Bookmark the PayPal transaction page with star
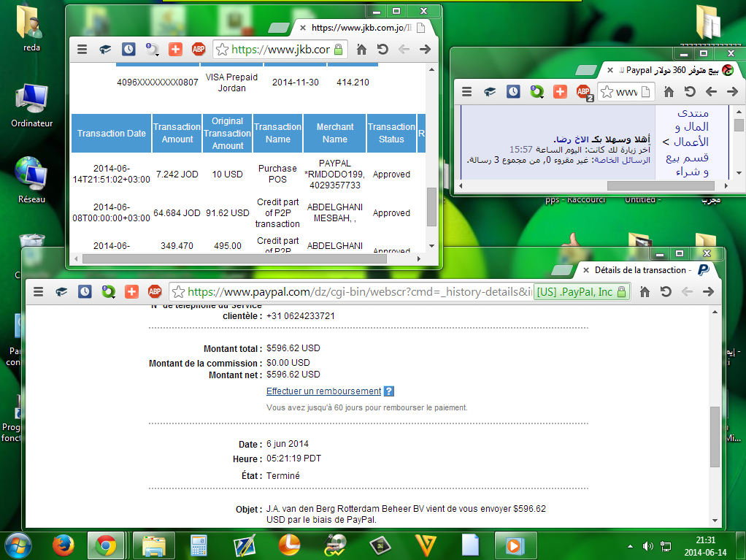The height and width of the screenshot is (560, 746). (x=178, y=291)
